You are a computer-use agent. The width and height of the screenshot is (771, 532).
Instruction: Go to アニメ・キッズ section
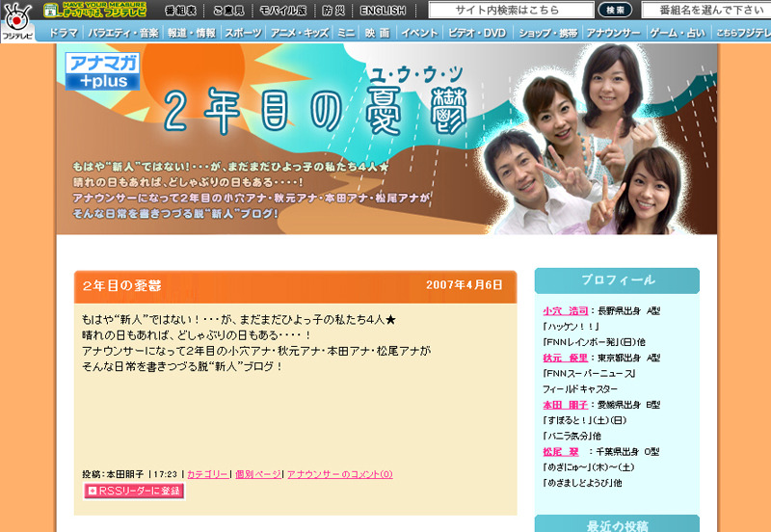(x=300, y=33)
